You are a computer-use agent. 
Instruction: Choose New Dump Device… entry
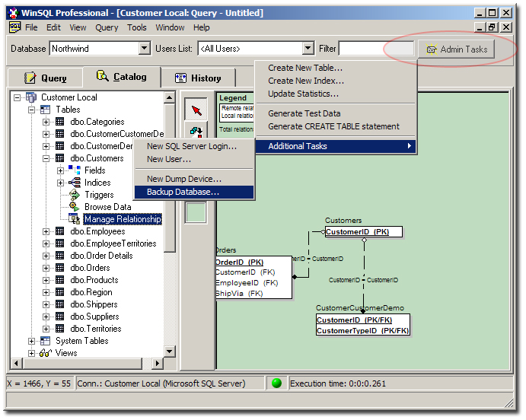[194, 179]
